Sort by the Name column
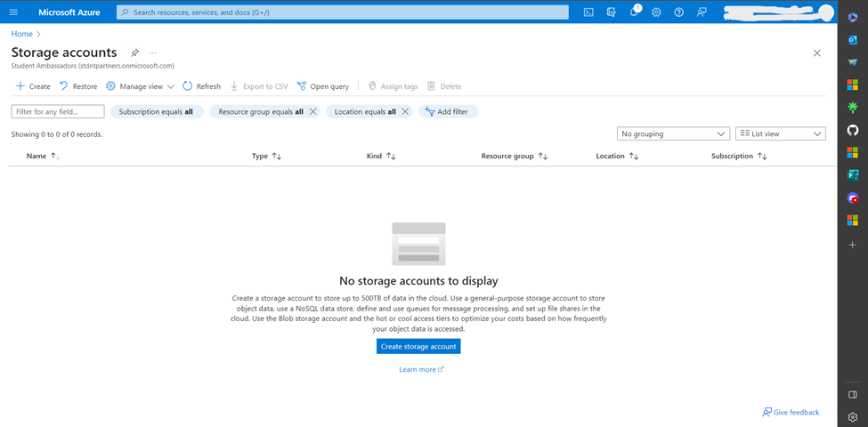Screen dimensions: 868x427 43,157
